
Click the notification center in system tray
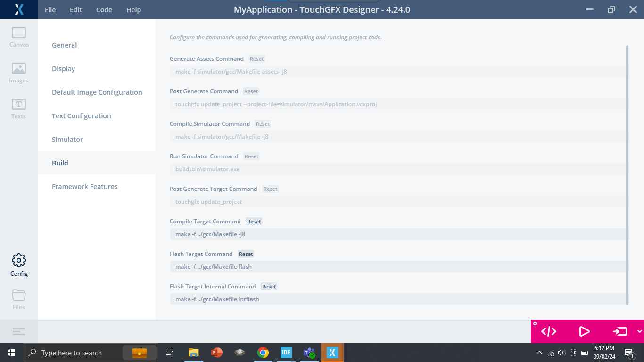pyautogui.click(x=628, y=352)
